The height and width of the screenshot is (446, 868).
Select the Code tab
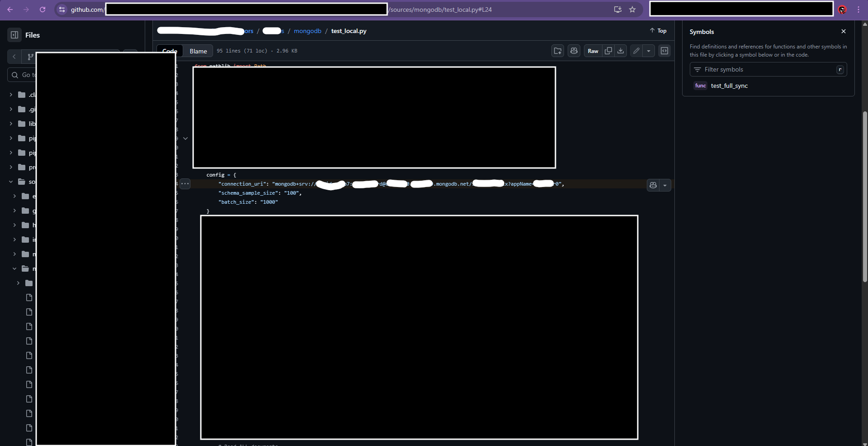click(x=170, y=51)
